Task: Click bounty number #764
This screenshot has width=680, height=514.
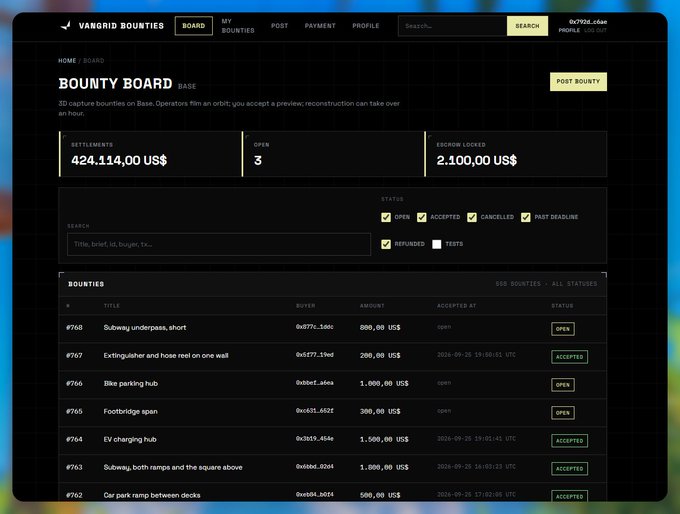Action: 74,439
